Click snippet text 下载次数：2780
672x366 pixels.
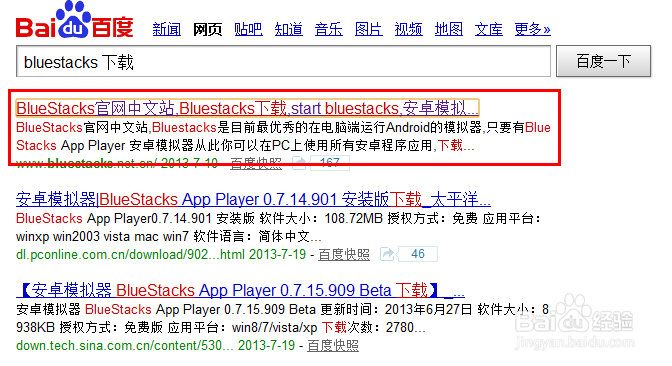(374, 328)
